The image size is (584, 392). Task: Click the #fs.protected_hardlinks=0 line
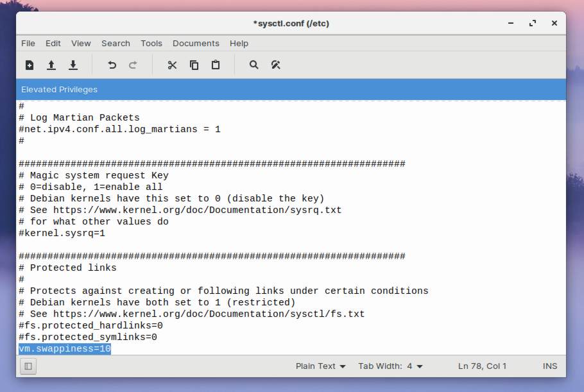[91, 326]
